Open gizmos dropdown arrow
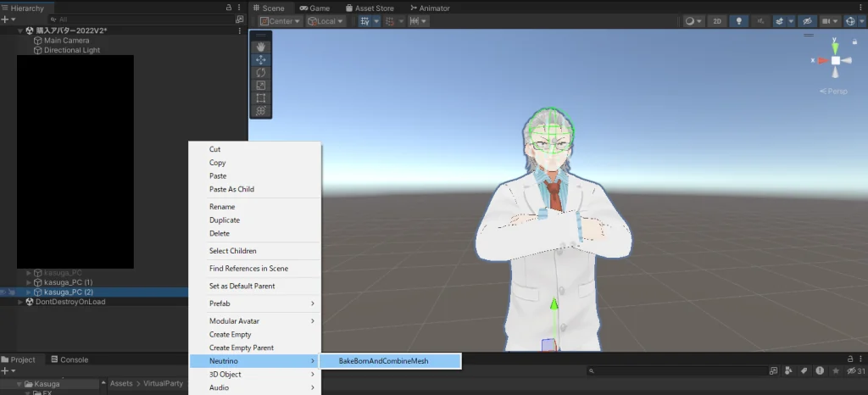This screenshot has height=395, width=868. tap(861, 21)
